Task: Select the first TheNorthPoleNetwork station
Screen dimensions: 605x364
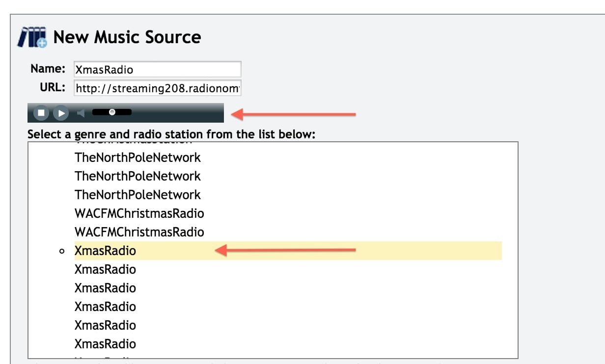Action: click(137, 157)
